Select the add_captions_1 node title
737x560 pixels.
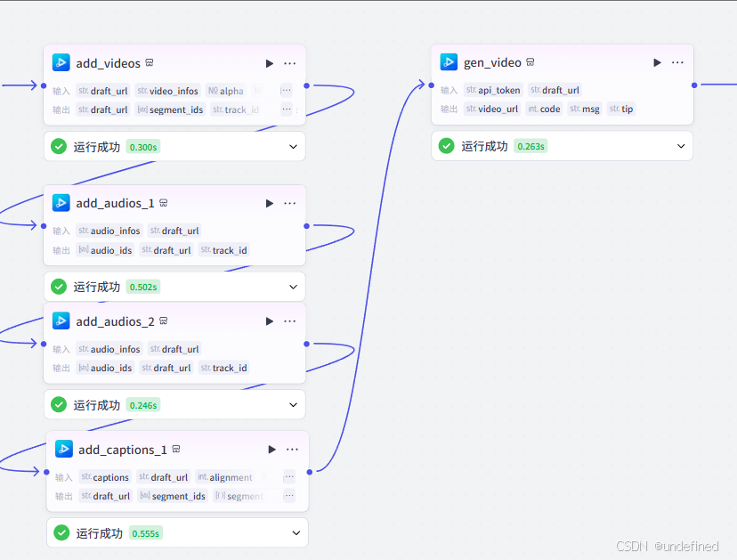coord(123,450)
